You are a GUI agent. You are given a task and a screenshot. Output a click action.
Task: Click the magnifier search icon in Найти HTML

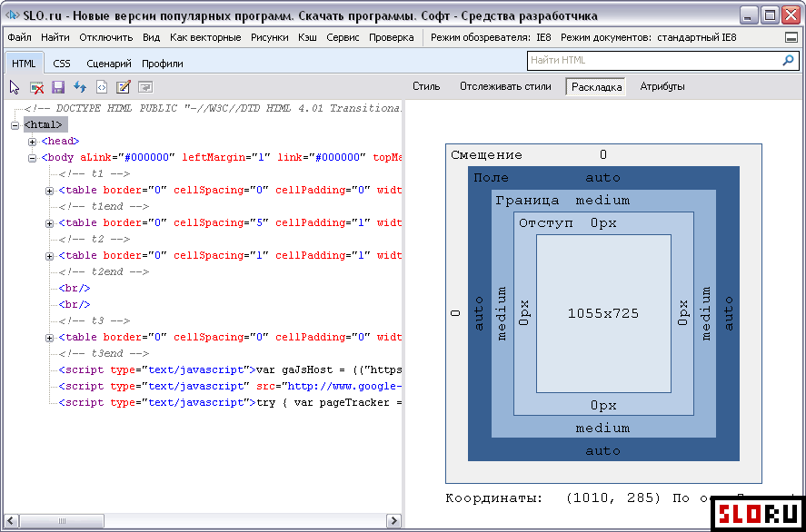tap(788, 61)
